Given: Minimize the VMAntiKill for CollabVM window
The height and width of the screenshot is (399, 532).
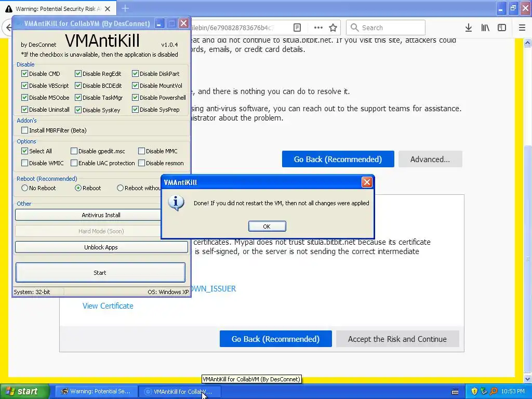Looking at the screenshot, I should click(x=159, y=23).
